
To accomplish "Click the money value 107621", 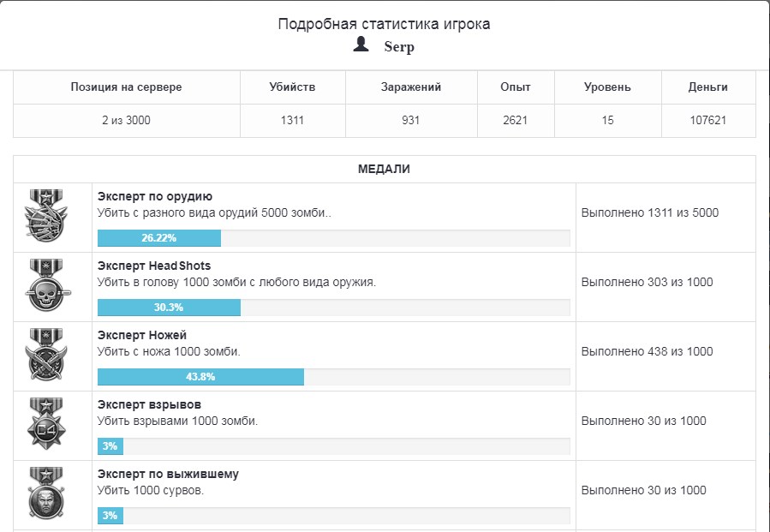I will 708,120.
